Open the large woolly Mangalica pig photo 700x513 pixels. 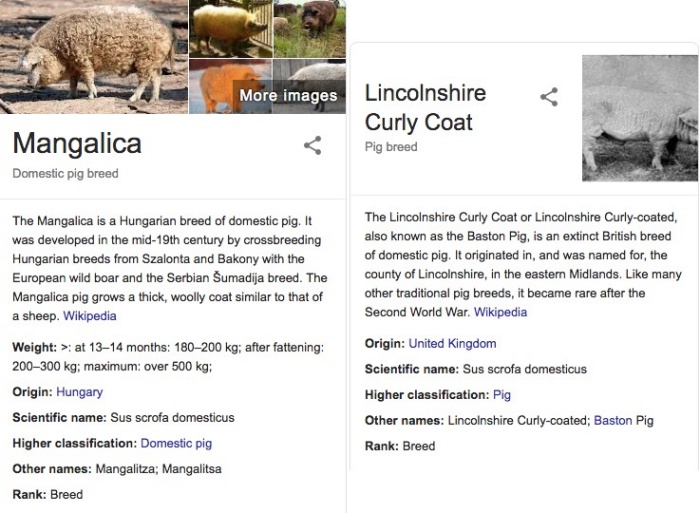point(94,57)
